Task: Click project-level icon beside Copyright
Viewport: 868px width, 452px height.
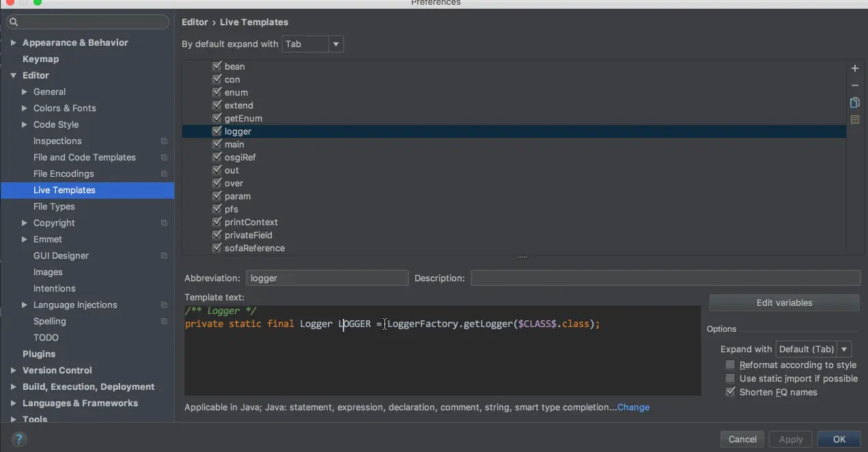Action: 164,223
